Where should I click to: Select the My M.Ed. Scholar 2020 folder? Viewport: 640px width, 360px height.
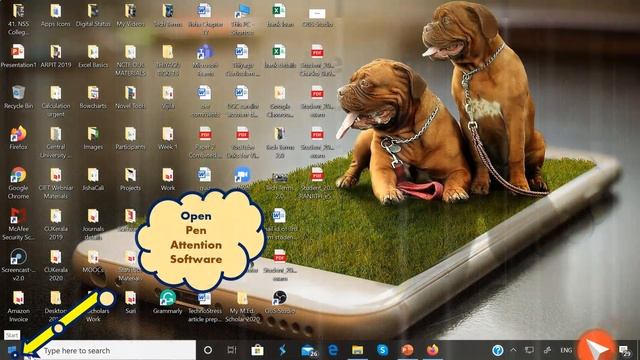click(242, 306)
